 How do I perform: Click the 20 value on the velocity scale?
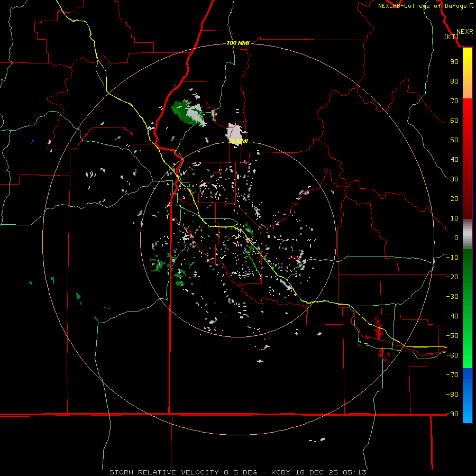click(454, 198)
